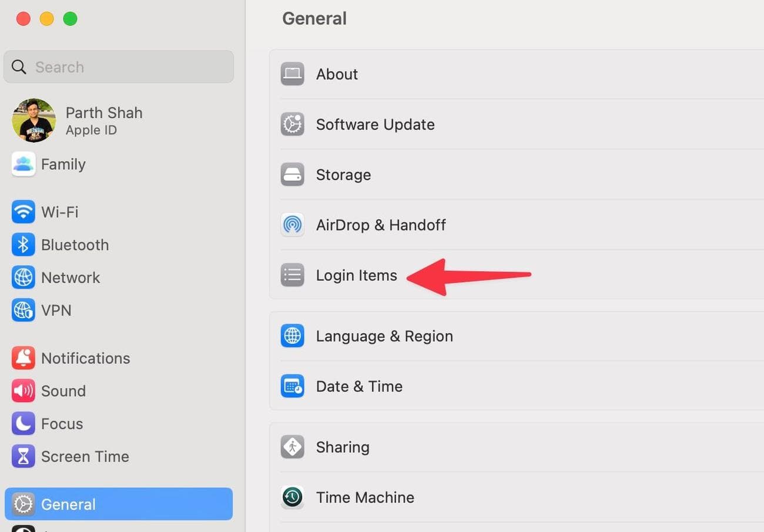Select the Wi-Fi icon in the sidebar
Screen dimensions: 764x532
[x=23, y=212]
